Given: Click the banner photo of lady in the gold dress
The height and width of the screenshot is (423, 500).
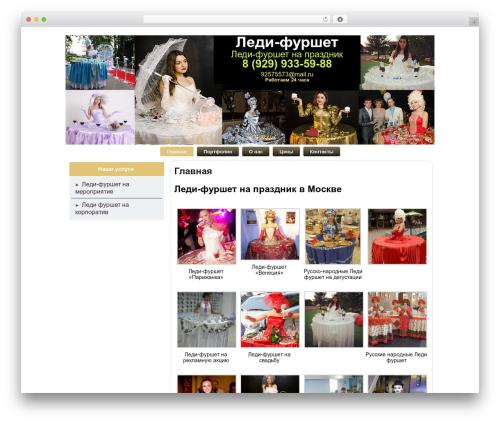Looking at the screenshot, I should [x=322, y=117].
